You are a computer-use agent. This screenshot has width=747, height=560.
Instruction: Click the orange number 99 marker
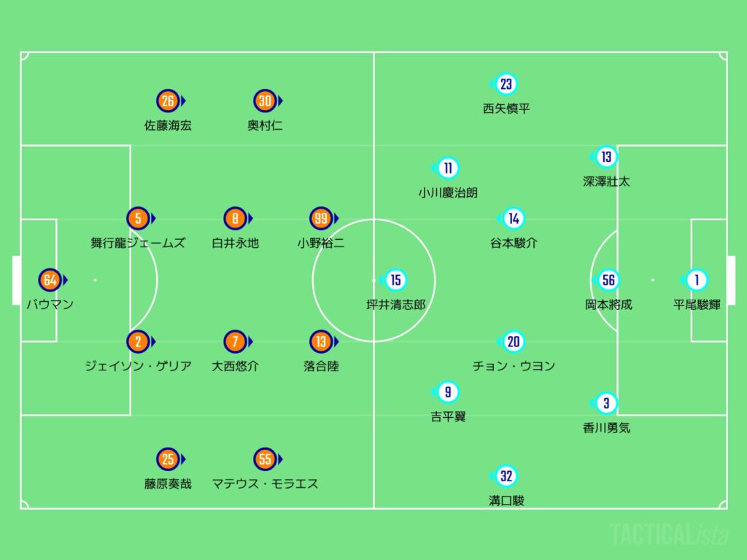tap(320, 218)
